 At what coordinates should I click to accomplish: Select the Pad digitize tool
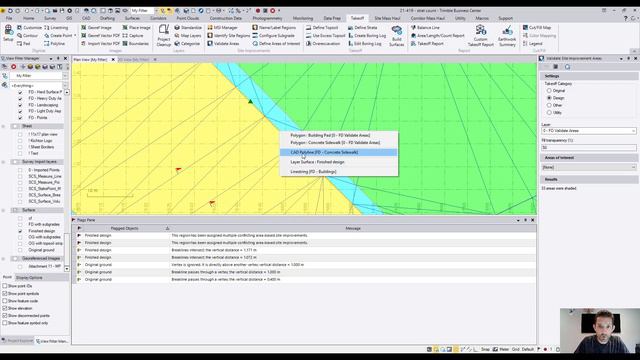coord(24,43)
